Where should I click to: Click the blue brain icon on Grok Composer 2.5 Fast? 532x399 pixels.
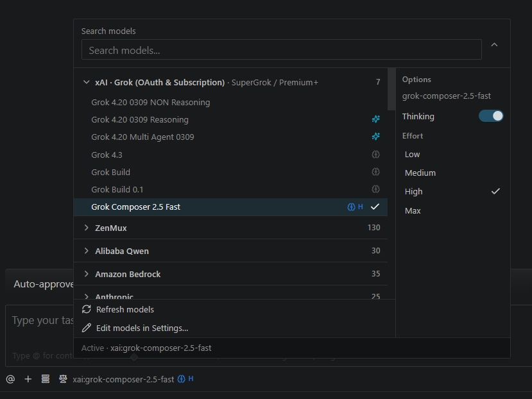(351, 207)
